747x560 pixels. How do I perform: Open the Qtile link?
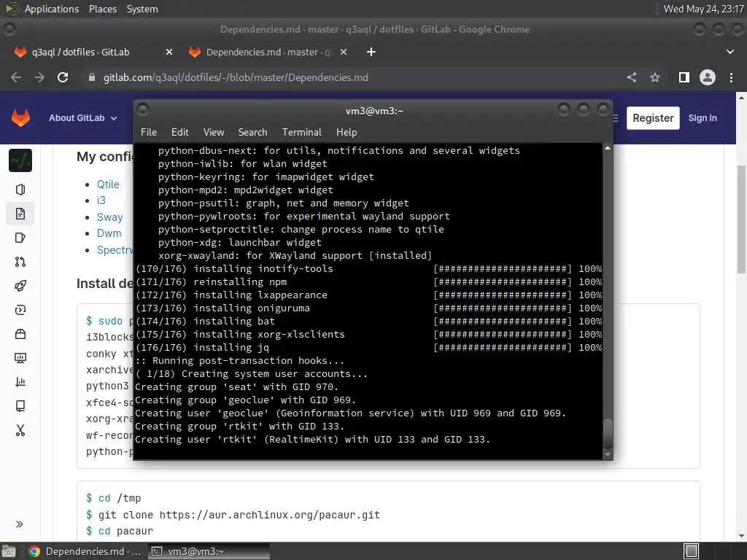(108, 184)
